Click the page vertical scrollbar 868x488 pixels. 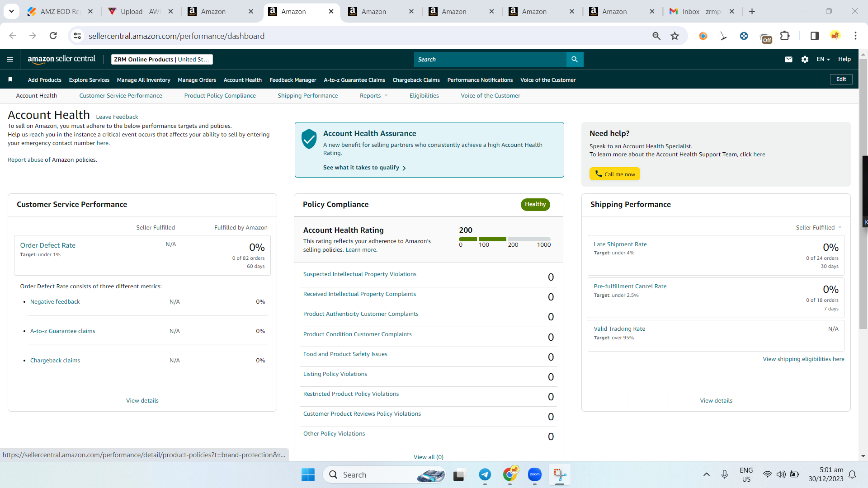[863, 194]
